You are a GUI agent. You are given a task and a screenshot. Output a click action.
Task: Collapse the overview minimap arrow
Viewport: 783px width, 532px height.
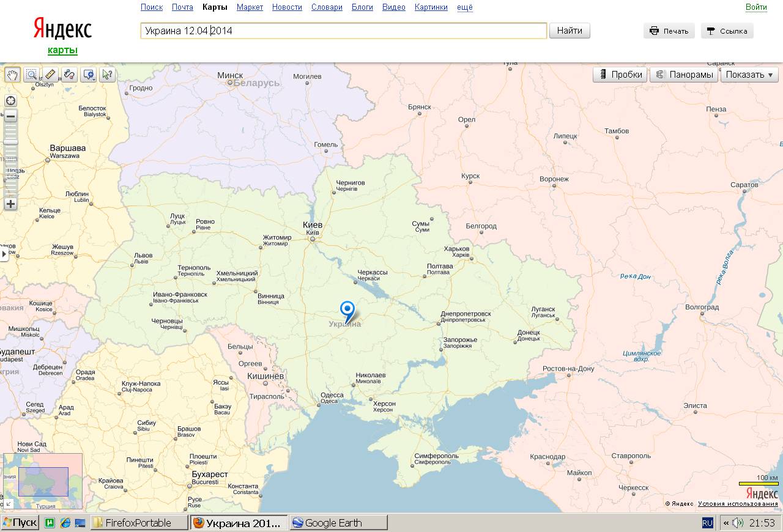[x=9, y=503]
